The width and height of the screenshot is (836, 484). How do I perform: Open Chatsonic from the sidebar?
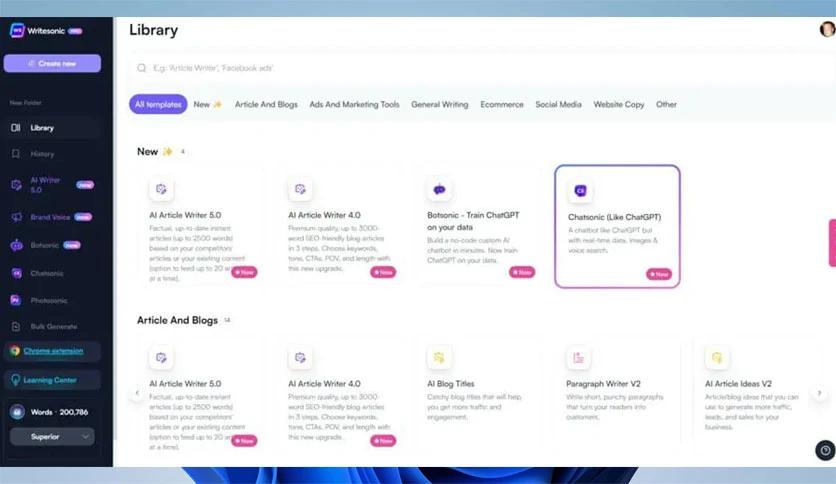[x=45, y=272]
